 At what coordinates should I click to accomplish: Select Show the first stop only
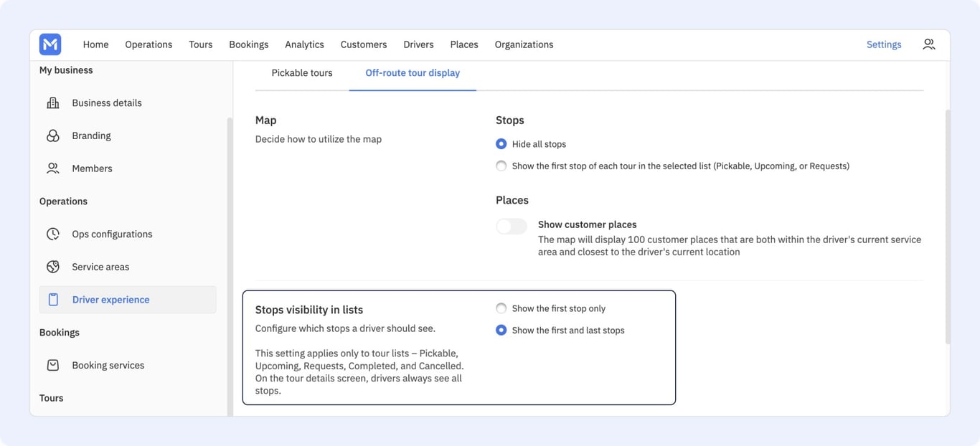click(x=501, y=308)
